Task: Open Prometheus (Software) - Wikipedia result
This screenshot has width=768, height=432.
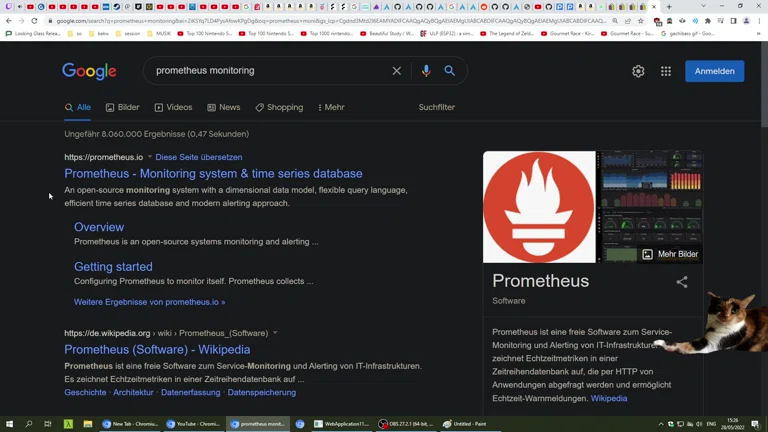Action: (157, 349)
